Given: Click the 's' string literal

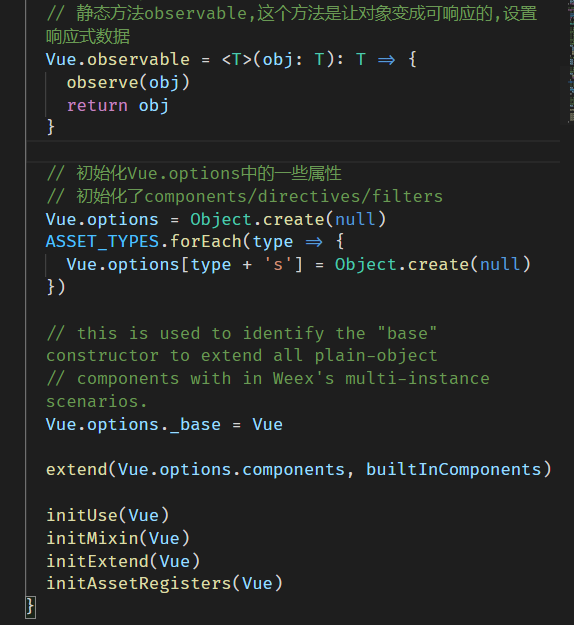Looking at the screenshot, I should 278,265.
